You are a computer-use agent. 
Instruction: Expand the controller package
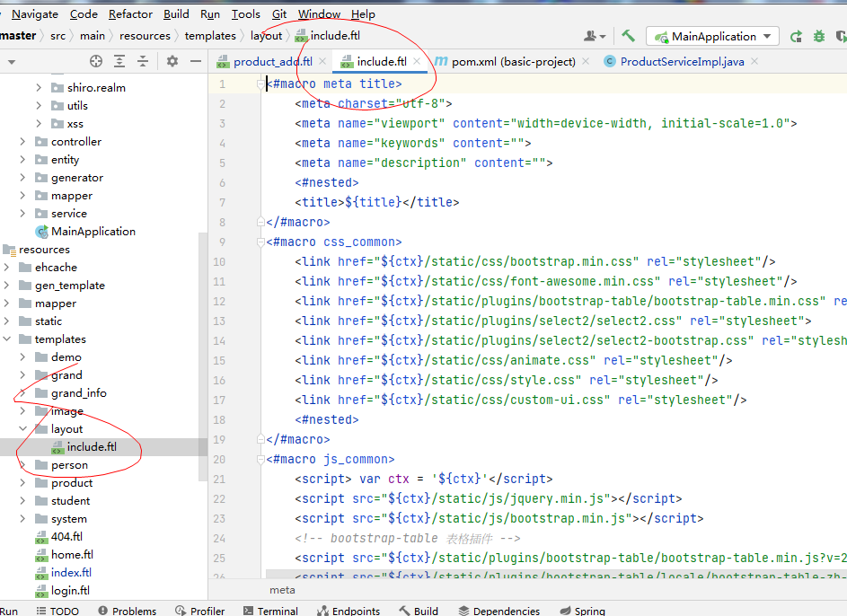22,142
